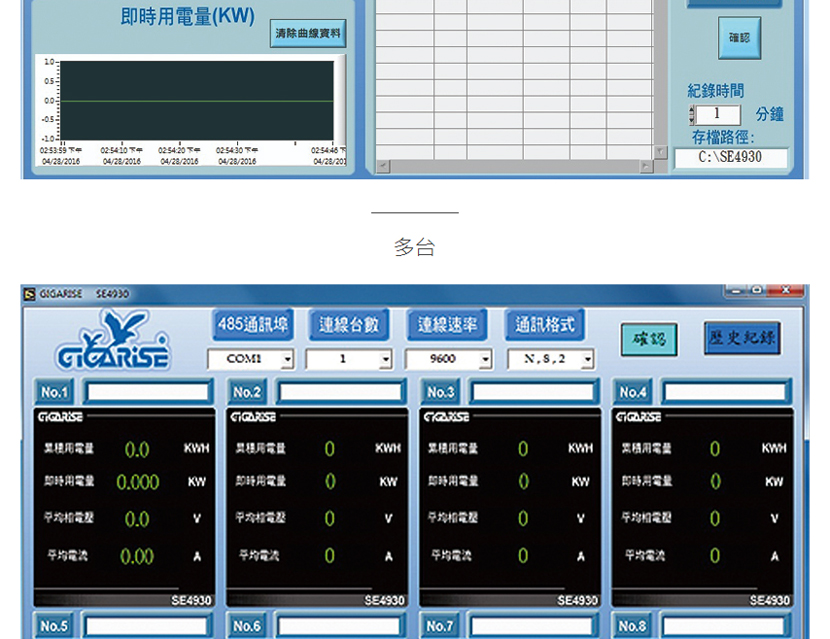Viewport: 830px width, 639px height.
Task: Click the table's vertical scrollbar down arrow
Action: click(661, 152)
